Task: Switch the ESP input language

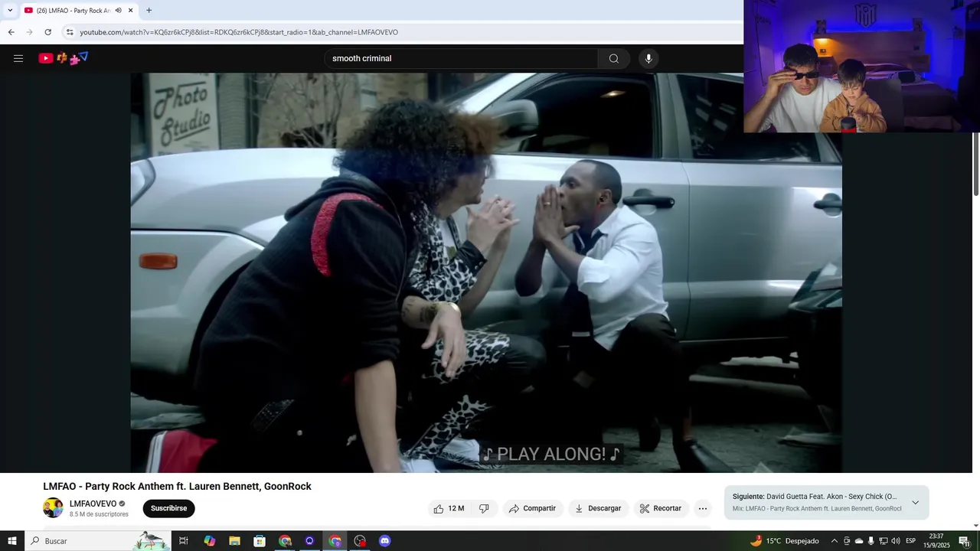Action: pyautogui.click(x=910, y=541)
